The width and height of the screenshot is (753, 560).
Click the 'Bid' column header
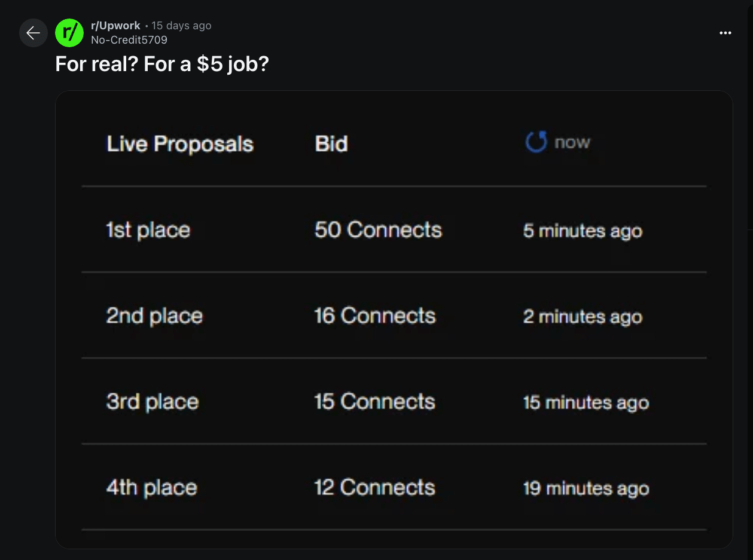pyautogui.click(x=331, y=144)
